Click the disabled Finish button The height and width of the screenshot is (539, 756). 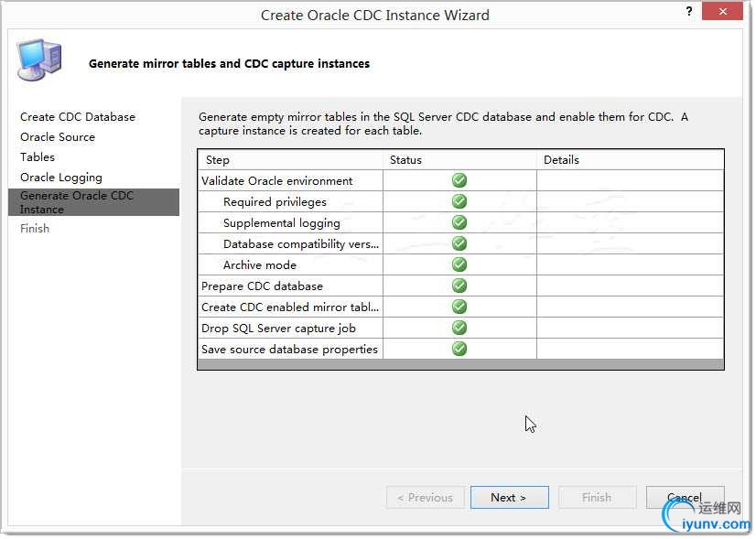point(597,498)
